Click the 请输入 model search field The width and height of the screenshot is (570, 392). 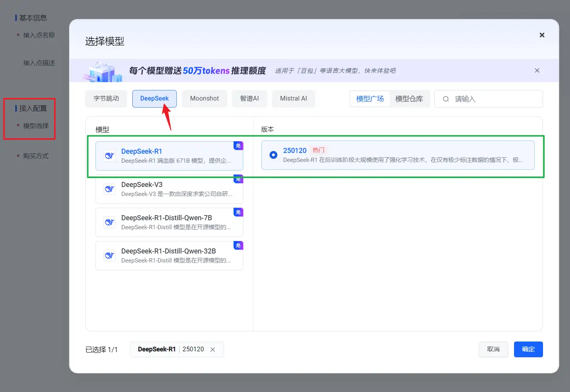[495, 99]
